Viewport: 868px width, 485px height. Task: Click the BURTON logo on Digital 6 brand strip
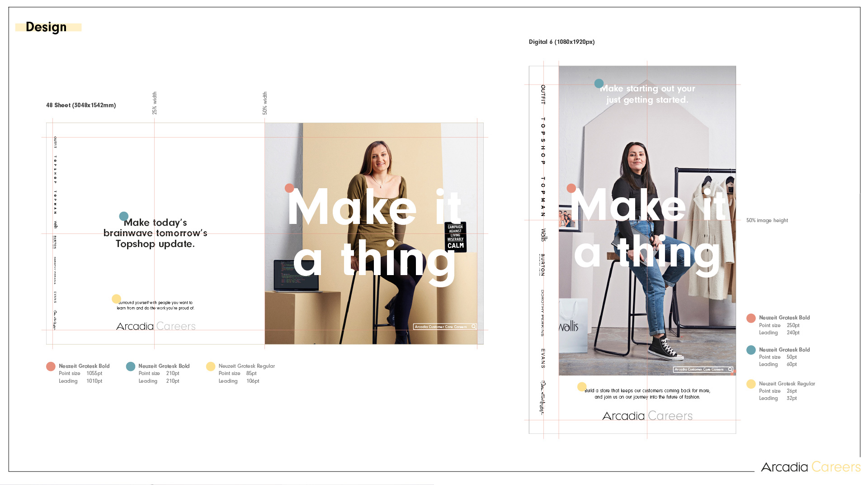pos(542,265)
